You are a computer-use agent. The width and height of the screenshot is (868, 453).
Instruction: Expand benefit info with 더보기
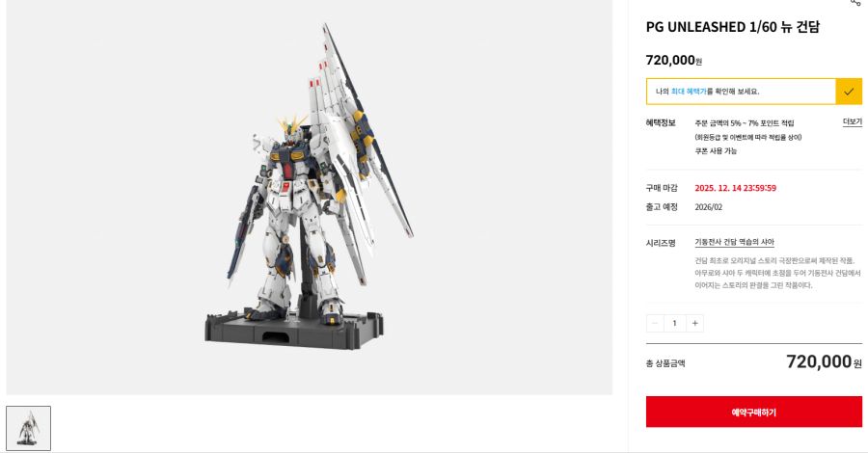click(852, 121)
